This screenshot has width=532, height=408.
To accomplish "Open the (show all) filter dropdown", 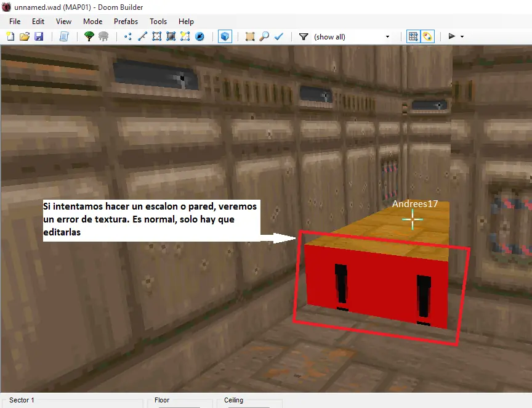I will [x=352, y=37].
